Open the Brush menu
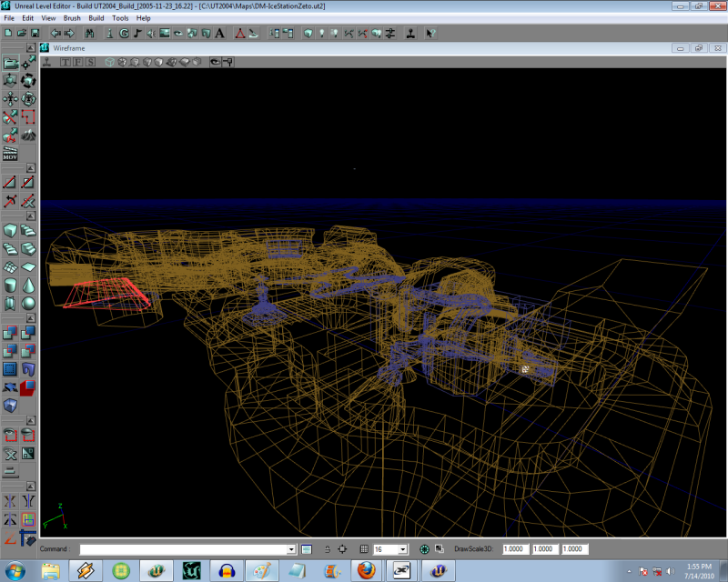The height and width of the screenshot is (582, 728). point(72,18)
